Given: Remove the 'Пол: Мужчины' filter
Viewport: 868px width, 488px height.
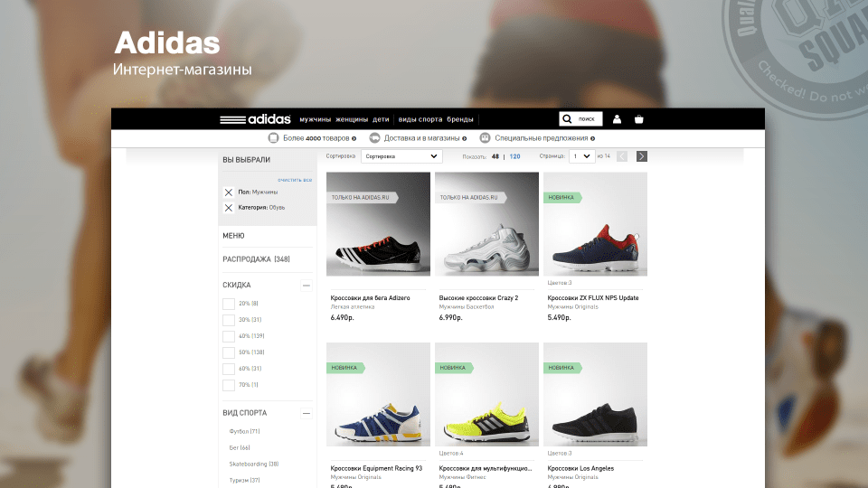Looking at the screenshot, I should click(x=229, y=192).
